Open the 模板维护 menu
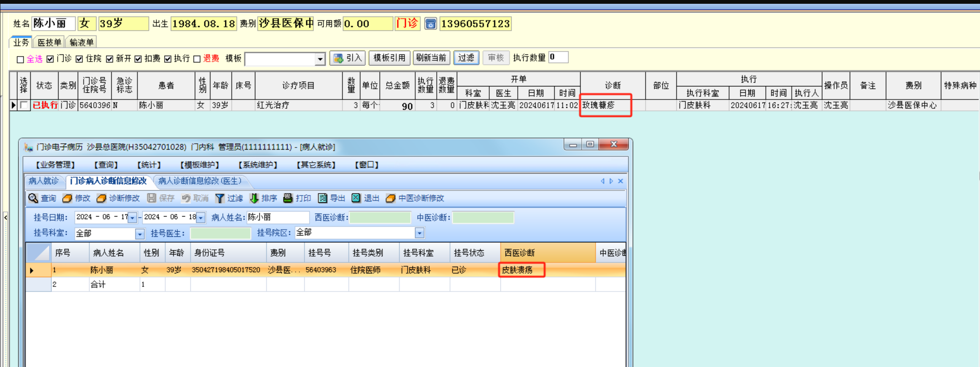The image size is (980, 367). pos(200,165)
